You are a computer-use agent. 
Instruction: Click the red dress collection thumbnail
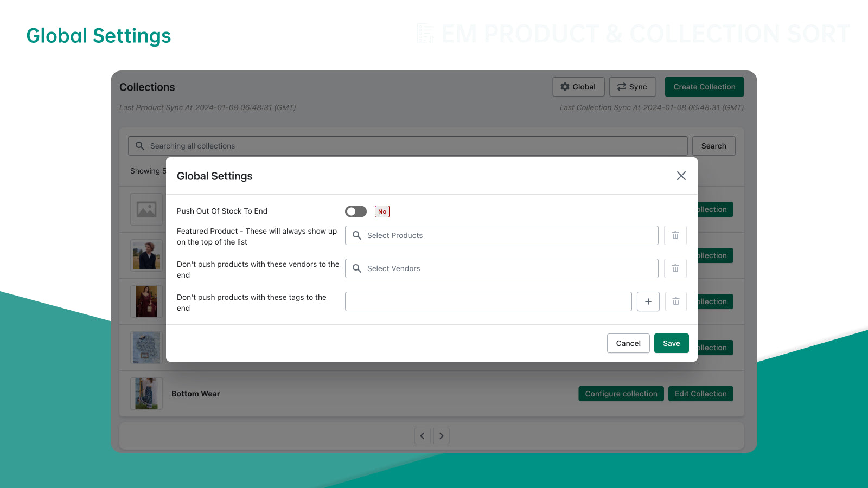(x=146, y=301)
